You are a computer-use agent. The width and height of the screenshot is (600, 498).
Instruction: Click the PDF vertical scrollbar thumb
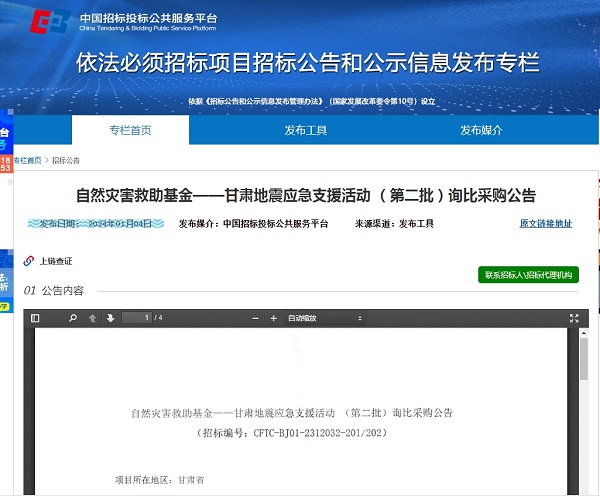pos(583,357)
